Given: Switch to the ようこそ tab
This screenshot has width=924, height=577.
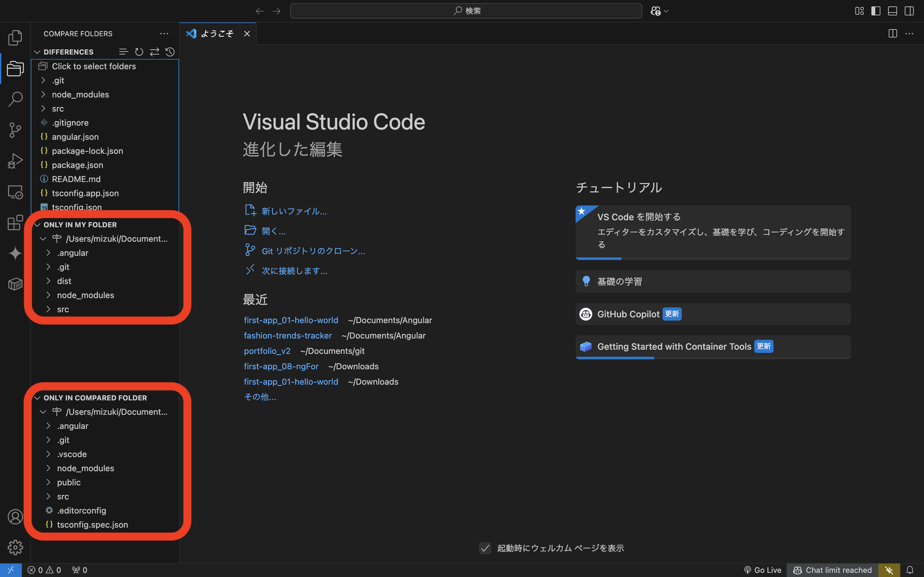Looking at the screenshot, I should 217,34.
